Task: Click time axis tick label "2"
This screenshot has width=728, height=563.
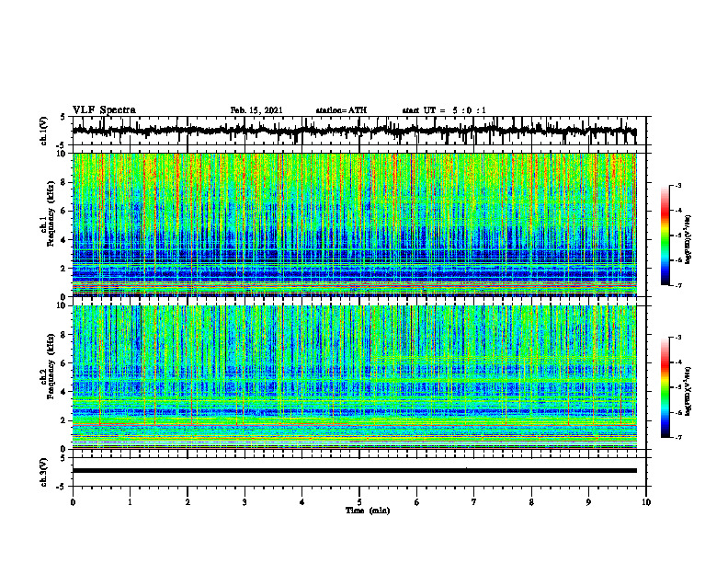Action: tap(188, 502)
